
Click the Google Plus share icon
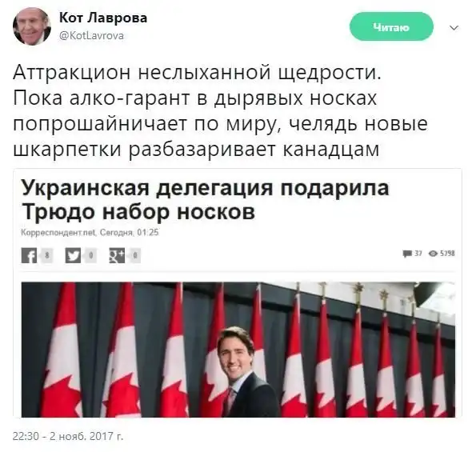point(117,255)
